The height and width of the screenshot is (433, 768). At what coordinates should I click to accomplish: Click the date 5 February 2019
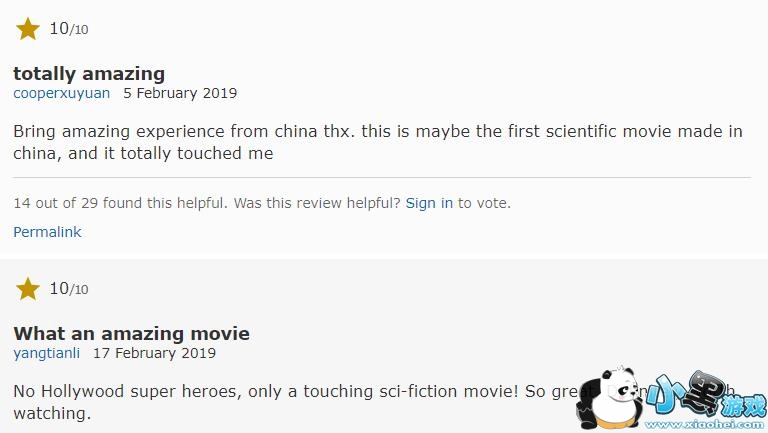click(x=180, y=93)
